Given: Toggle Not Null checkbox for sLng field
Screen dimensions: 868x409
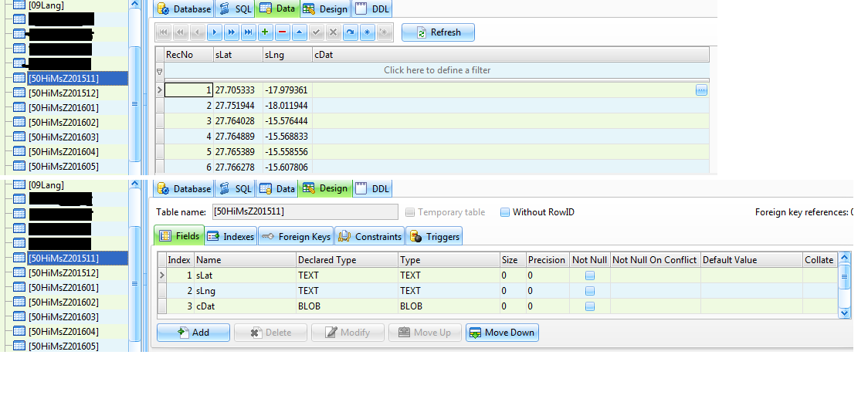Looking at the screenshot, I should (590, 291).
